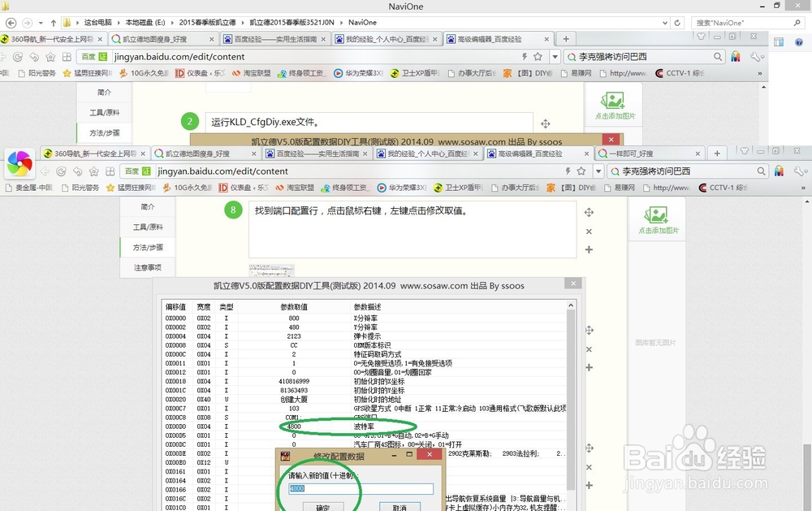Add new tab in the rear browser
Screen dimensions: 812x511
(566, 39)
